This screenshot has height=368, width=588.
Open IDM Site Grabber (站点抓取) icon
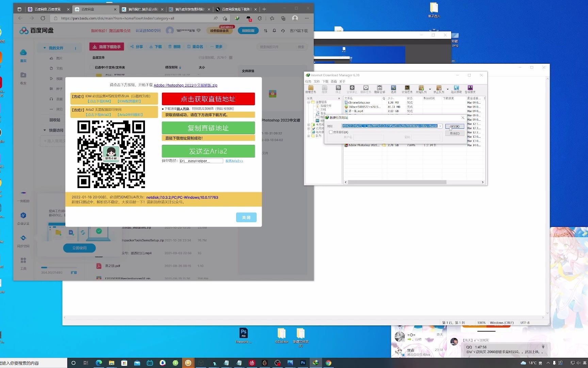[x=456, y=89]
